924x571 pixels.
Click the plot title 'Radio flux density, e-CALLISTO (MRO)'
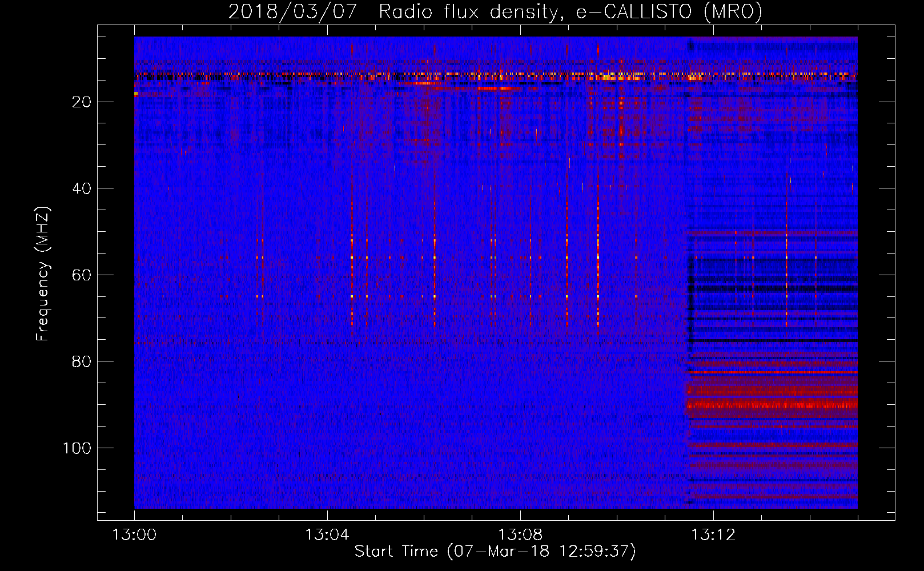[x=571, y=11]
